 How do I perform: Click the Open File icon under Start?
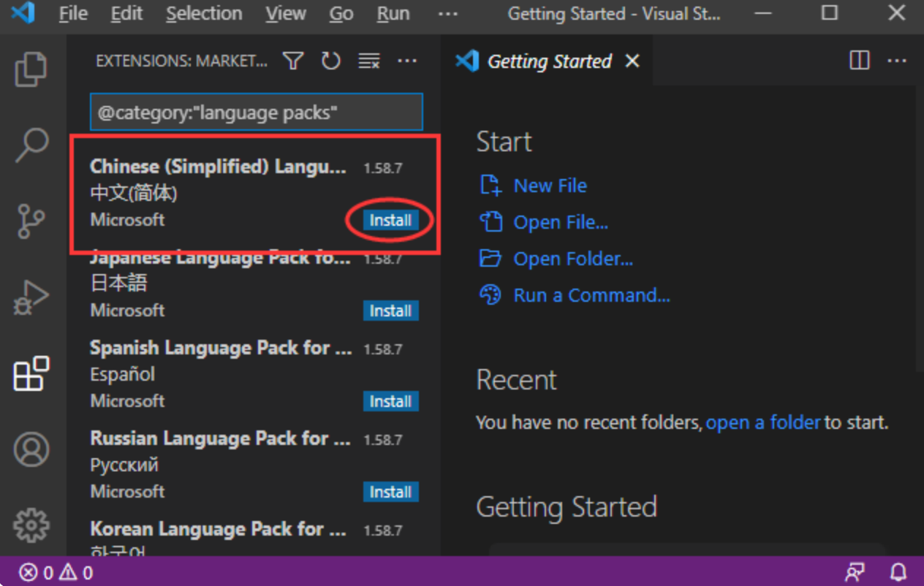(491, 221)
